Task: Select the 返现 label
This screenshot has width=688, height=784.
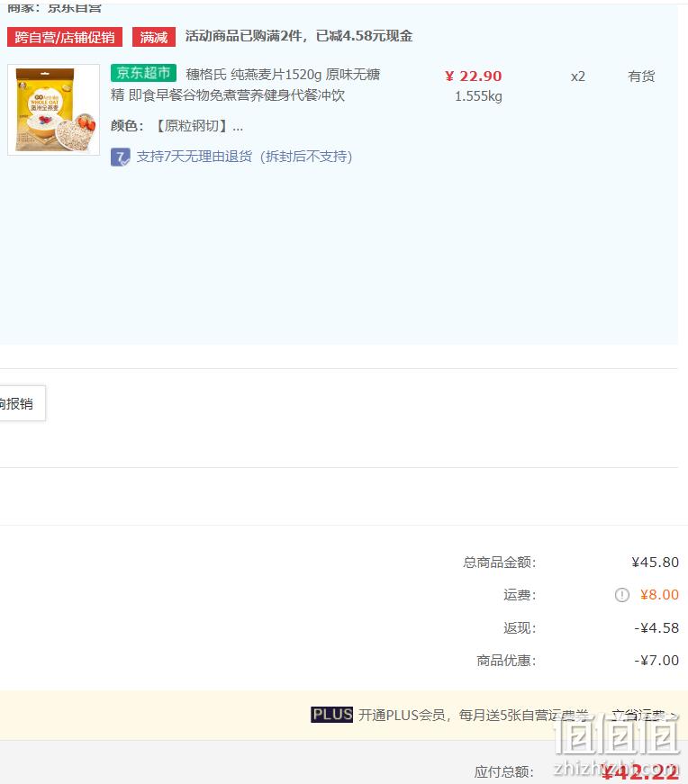Action: pos(520,628)
